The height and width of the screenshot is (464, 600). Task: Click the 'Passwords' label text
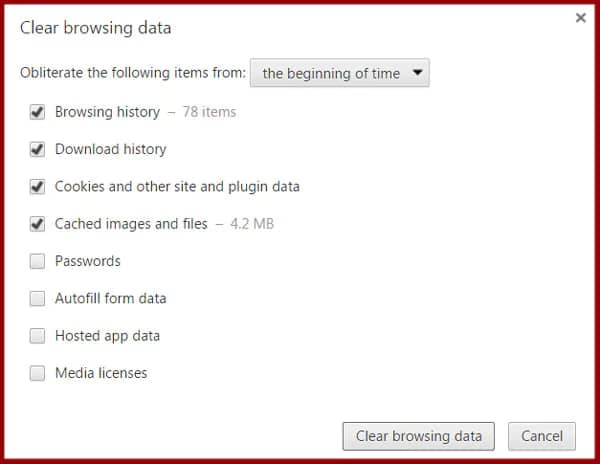[x=88, y=261]
